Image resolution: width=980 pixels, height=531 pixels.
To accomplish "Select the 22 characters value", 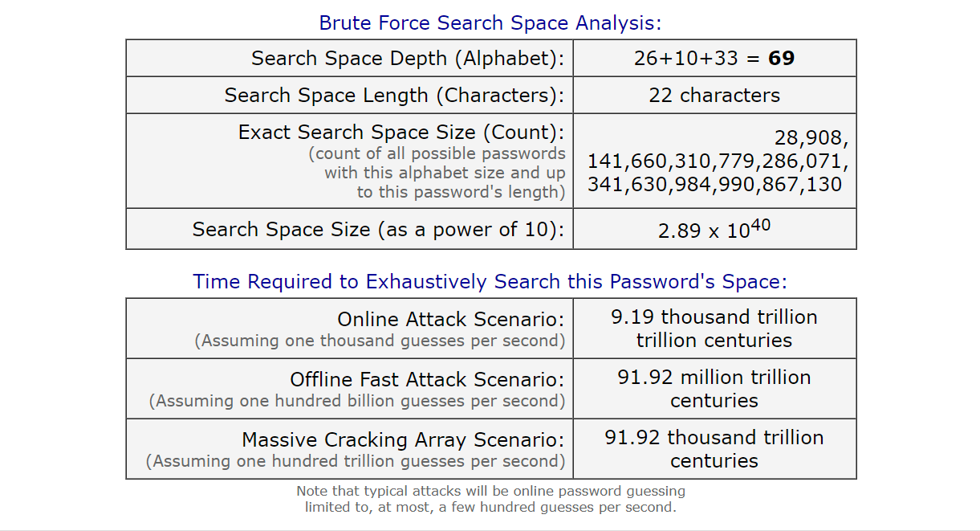I will coord(714,95).
